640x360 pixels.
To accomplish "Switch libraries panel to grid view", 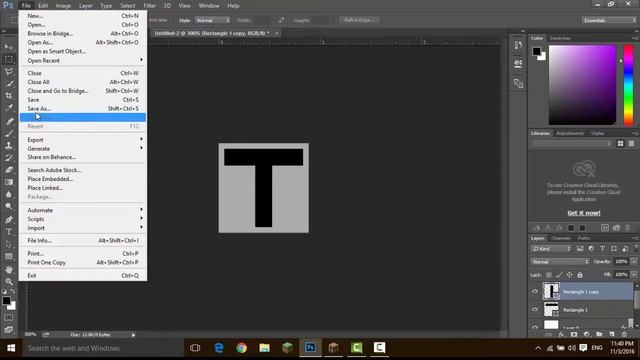I will (x=620, y=143).
